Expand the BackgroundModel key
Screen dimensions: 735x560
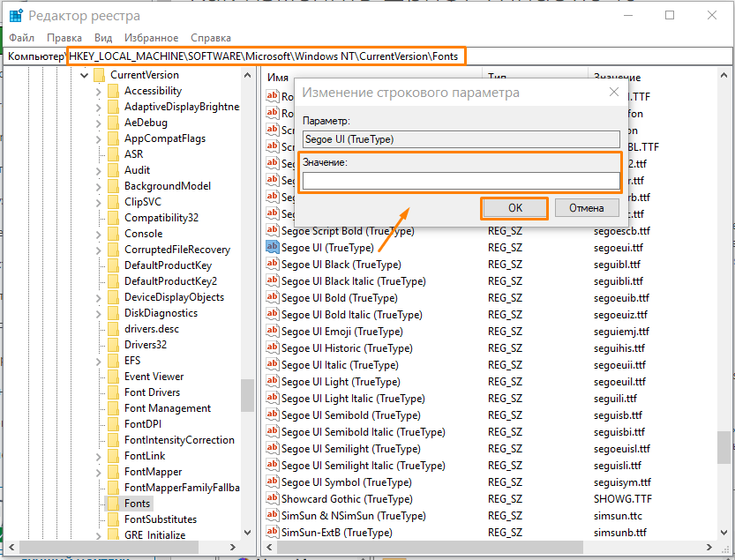99,187
